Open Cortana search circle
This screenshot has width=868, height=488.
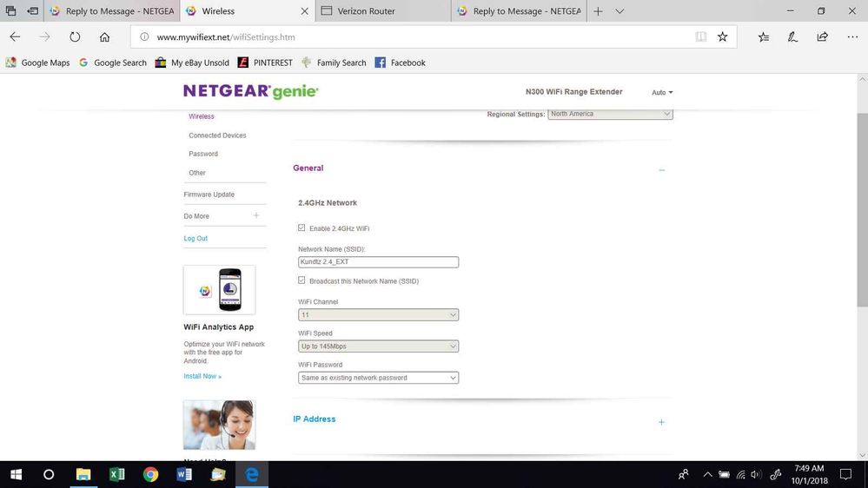click(49, 474)
